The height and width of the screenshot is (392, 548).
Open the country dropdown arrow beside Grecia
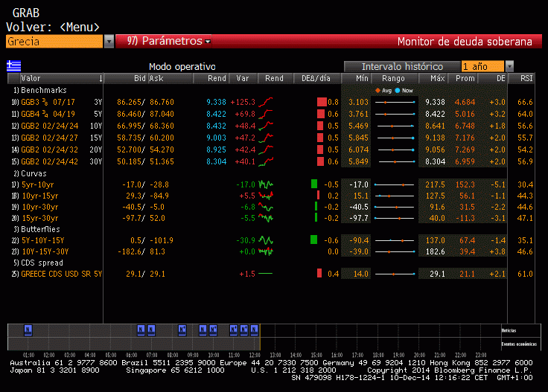pyautogui.click(x=109, y=42)
